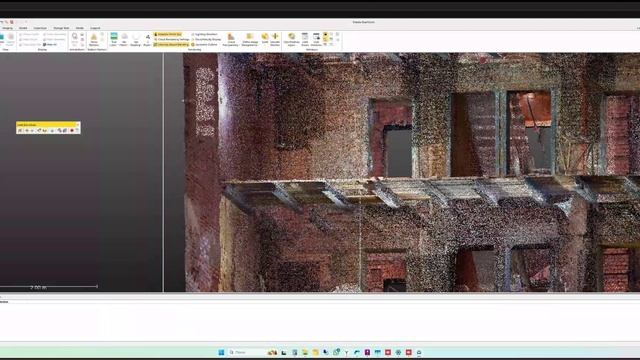Toggle Adaptive Point Size rendering
This screenshot has height=360, width=640.
(168, 34)
